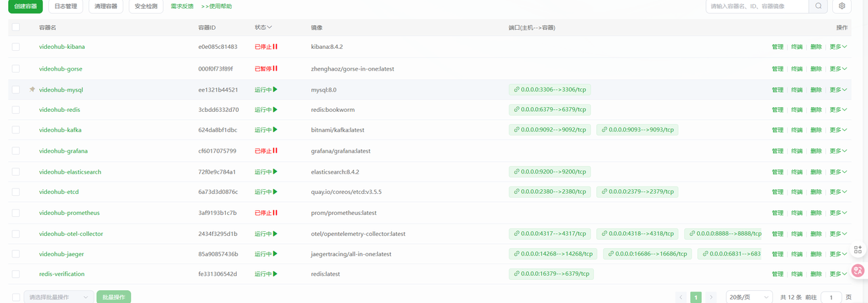Click 删除 for videohub-grafana
Viewport: 868px width, 303px height.
tap(816, 150)
